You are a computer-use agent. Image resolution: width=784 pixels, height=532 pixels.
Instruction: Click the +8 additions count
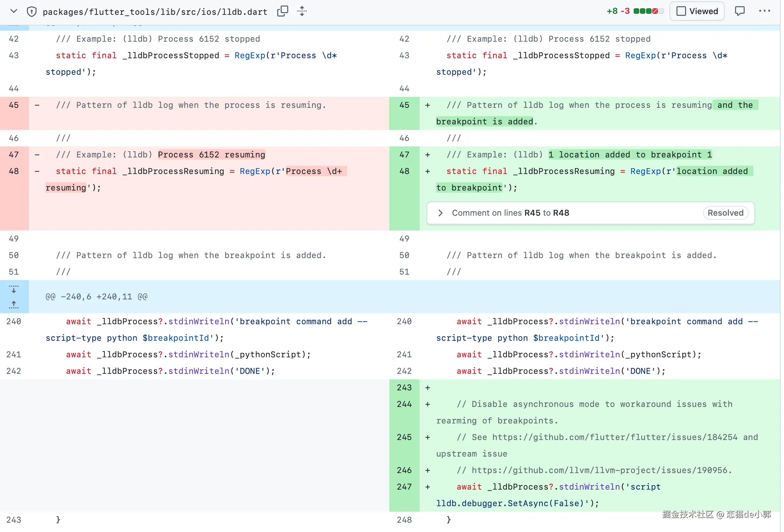[x=612, y=11]
